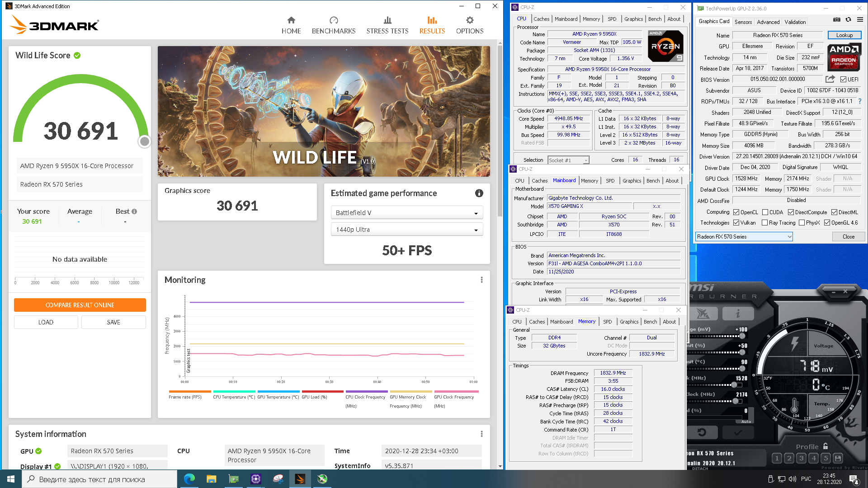This screenshot has height=488, width=868.
Task: Click the LOAD button in 3DMark
Action: pos(46,322)
